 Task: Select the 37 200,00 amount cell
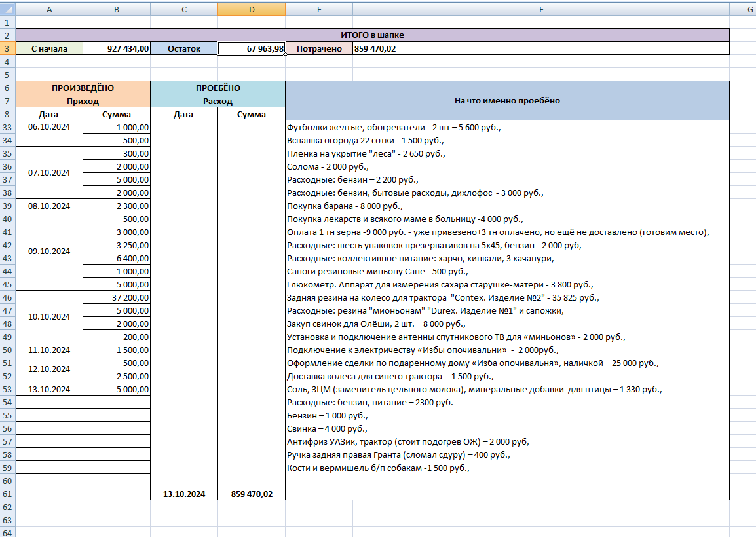tap(117, 297)
